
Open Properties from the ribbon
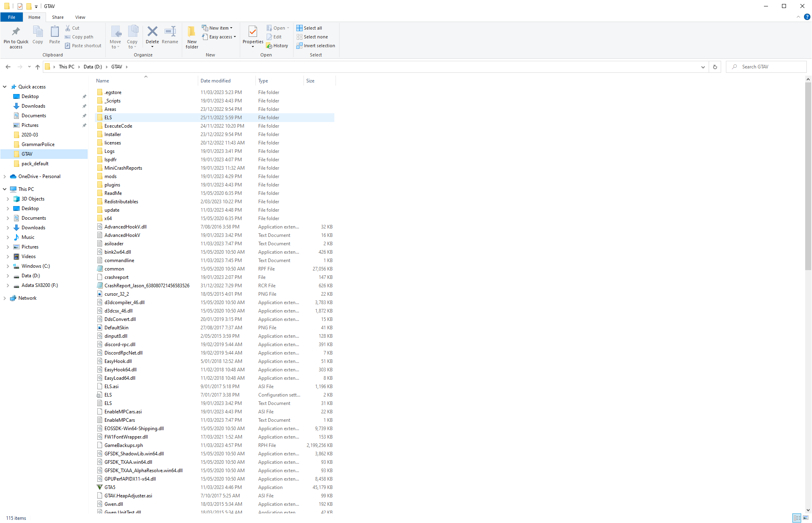[253, 32]
